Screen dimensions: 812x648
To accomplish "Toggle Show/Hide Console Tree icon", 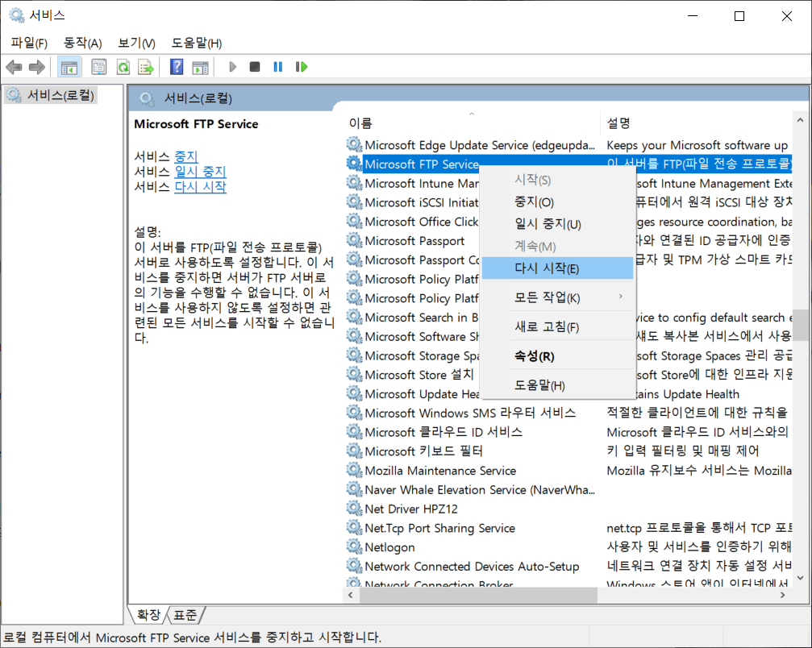I will tap(69, 67).
